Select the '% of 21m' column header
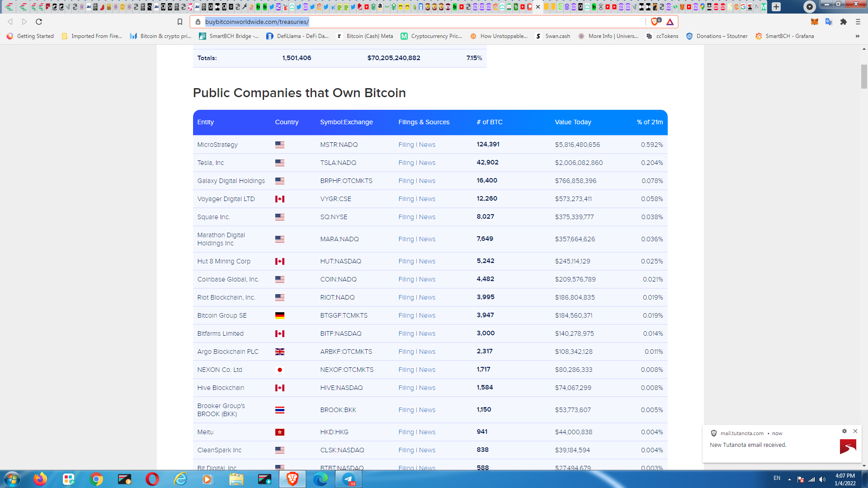868x488 pixels. click(650, 122)
